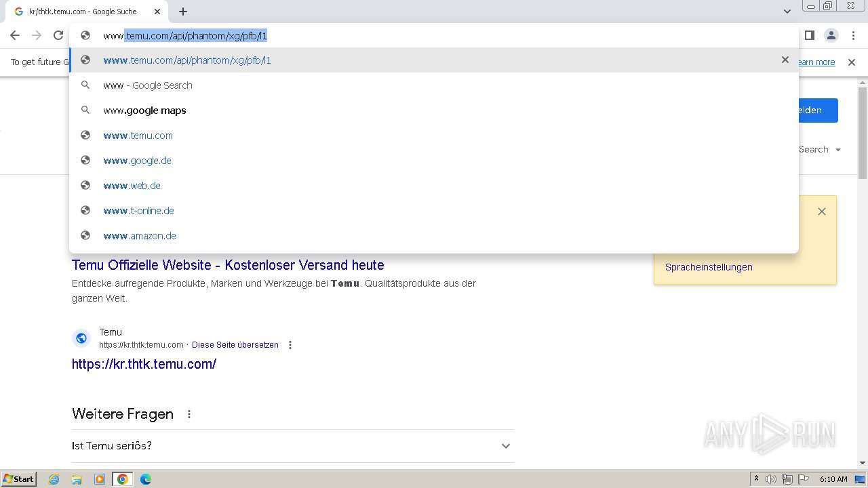Click the show desktop icon by the clock
868x488 pixels.
click(860, 479)
